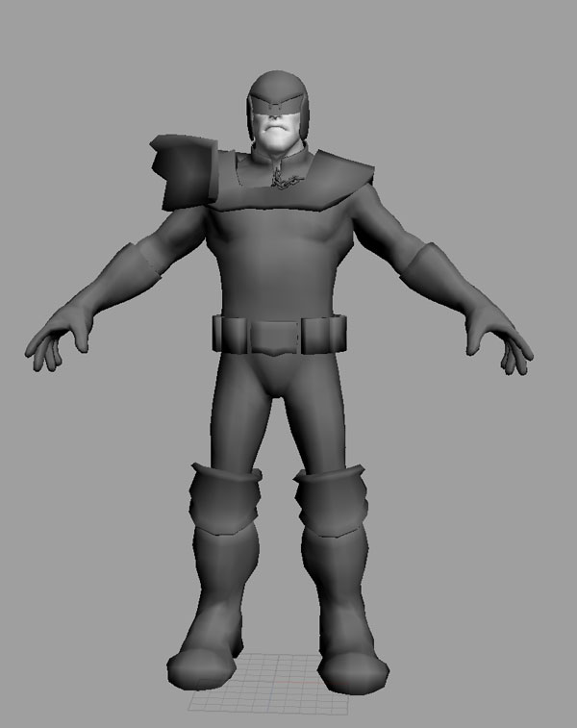Viewport: 577px width, 728px height.
Task: Select the center belt buckle
Action: 277,337
